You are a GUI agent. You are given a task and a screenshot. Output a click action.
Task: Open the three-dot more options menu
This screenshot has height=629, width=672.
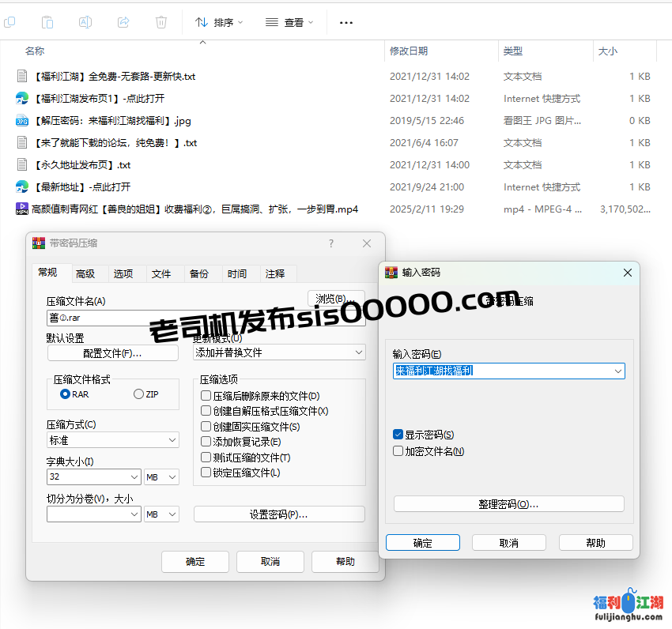[x=345, y=23]
